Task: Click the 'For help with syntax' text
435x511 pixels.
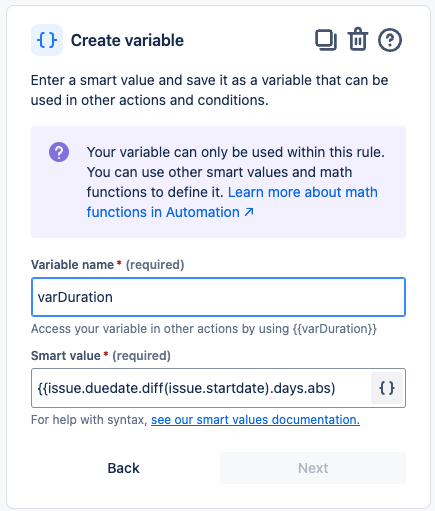Action: (x=89, y=420)
